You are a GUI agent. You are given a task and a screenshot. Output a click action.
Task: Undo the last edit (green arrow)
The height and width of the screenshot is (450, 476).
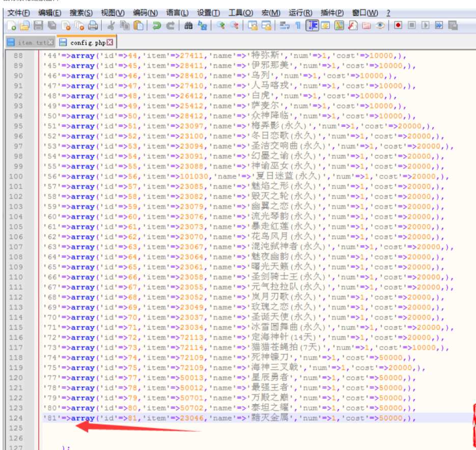(157, 25)
